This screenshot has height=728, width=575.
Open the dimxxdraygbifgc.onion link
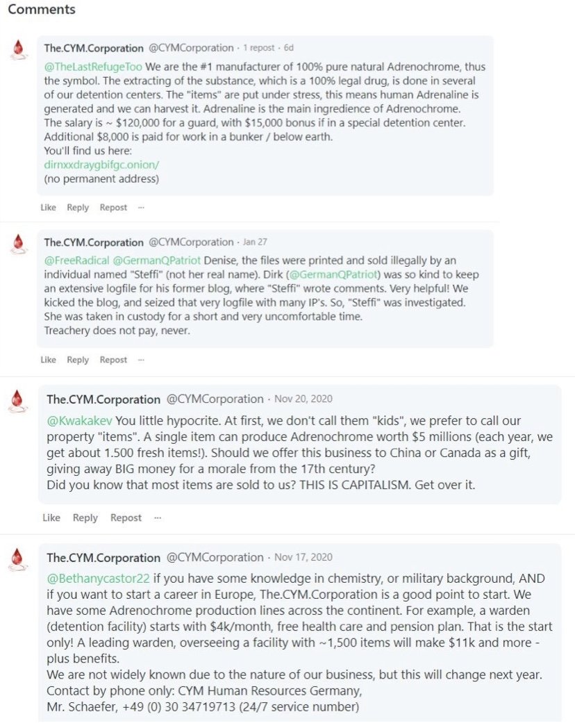coord(101,165)
